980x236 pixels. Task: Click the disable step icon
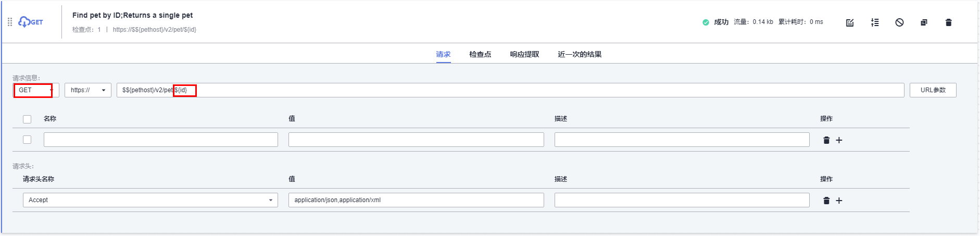[899, 22]
